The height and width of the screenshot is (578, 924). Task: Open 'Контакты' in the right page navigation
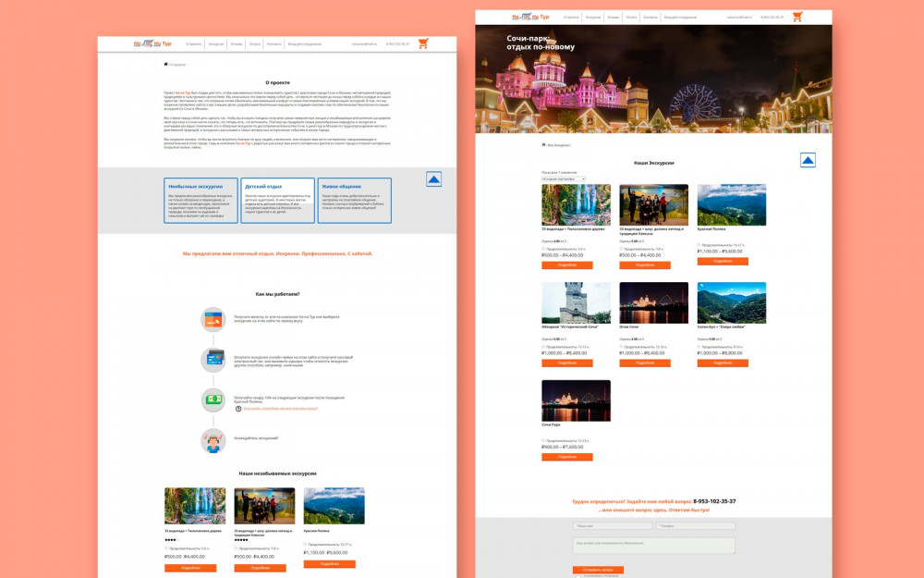[x=650, y=17]
